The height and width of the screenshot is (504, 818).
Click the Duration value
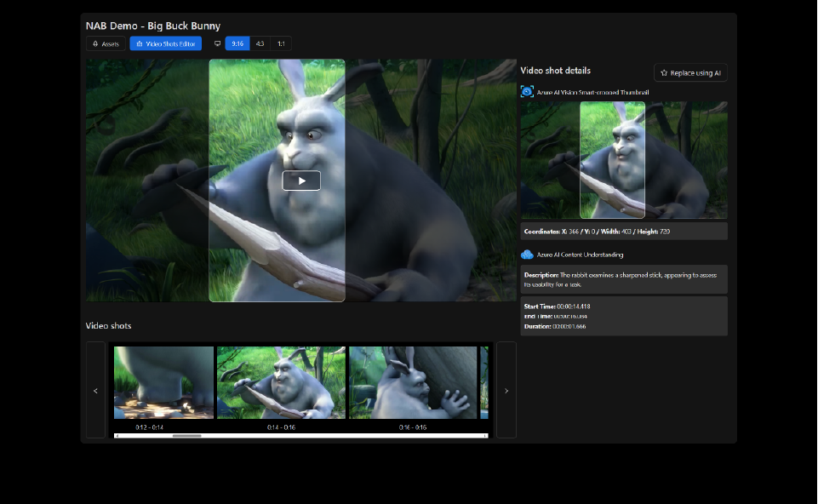click(569, 327)
